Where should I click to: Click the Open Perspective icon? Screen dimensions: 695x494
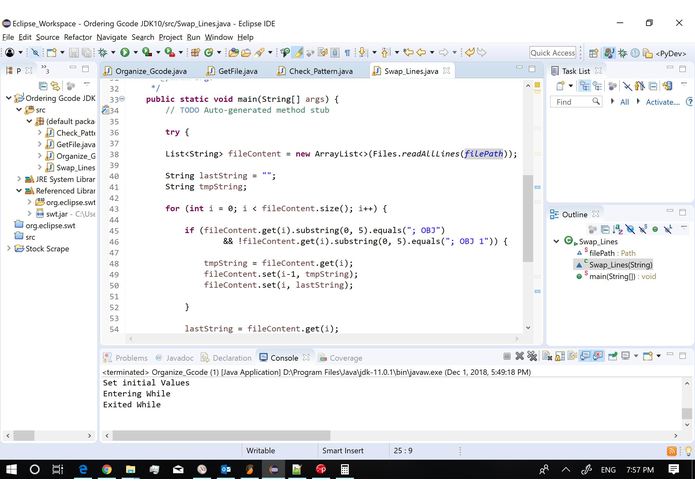pos(593,54)
